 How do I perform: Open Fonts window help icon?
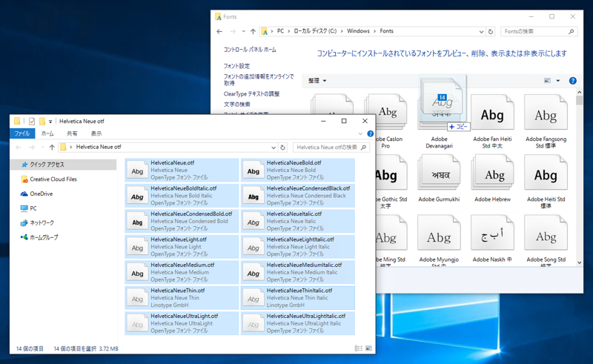click(x=572, y=81)
